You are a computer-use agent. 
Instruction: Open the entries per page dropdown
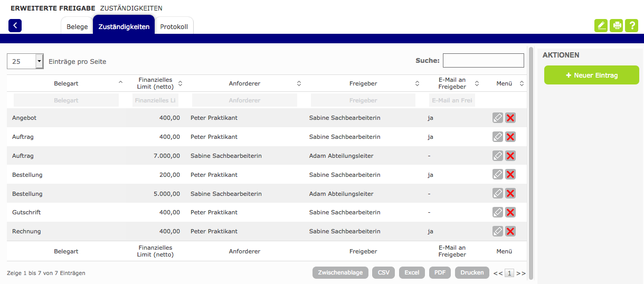[x=39, y=61]
